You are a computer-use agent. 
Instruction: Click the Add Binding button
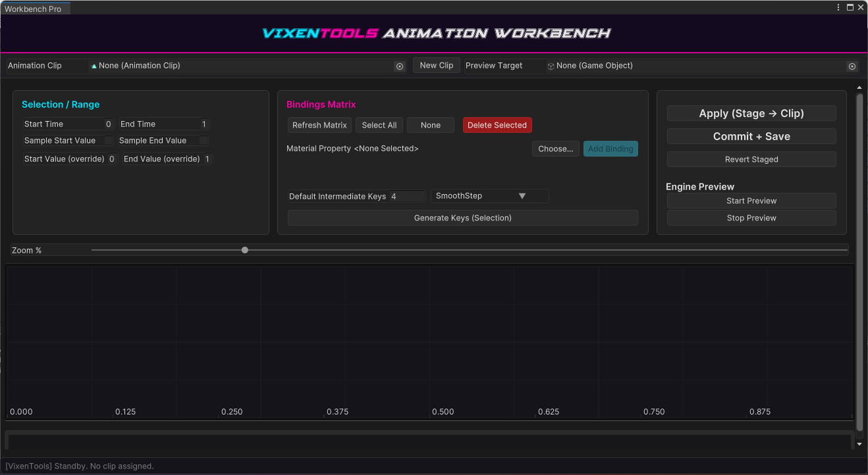click(x=610, y=149)
